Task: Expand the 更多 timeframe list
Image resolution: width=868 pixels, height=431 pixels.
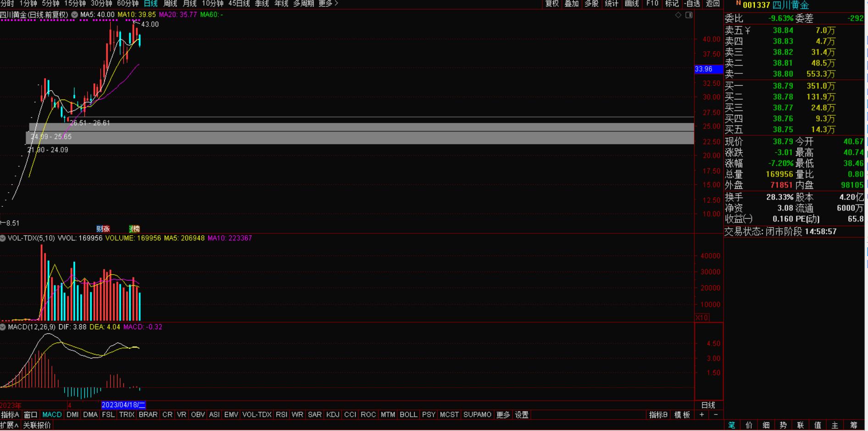Action: pyautogui.click(x=328, y=4)
